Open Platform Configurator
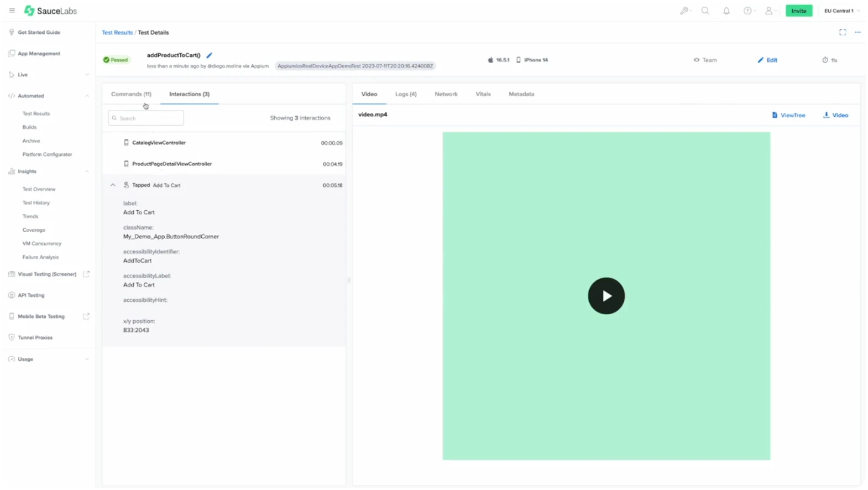868x490 pixels. click(47, 154)
